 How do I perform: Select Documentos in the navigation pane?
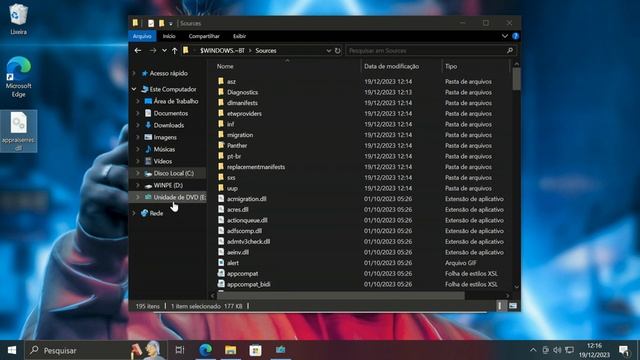click(x=171, y=113)
